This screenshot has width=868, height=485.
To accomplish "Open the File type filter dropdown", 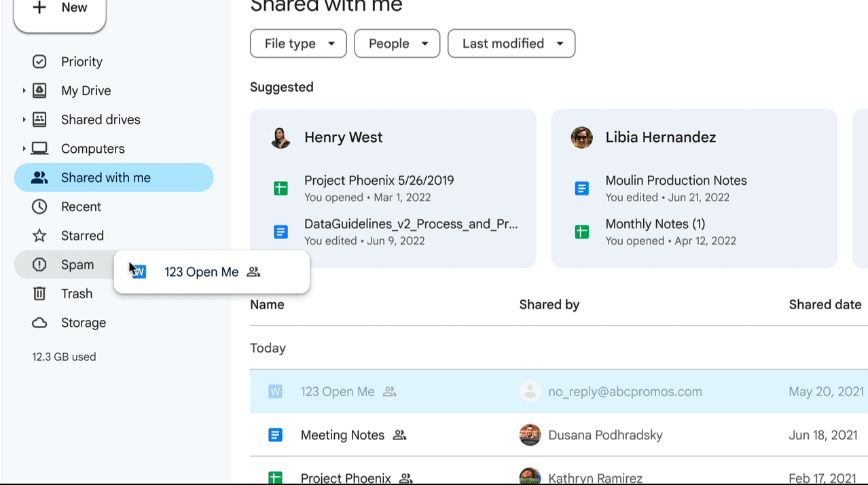I will click(x=297, y=43).
